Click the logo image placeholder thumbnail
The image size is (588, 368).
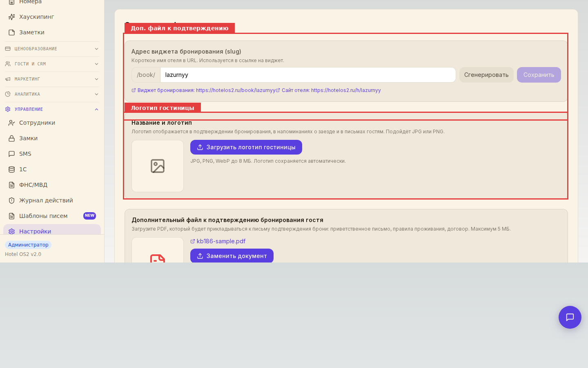click(x=158, y=166)
